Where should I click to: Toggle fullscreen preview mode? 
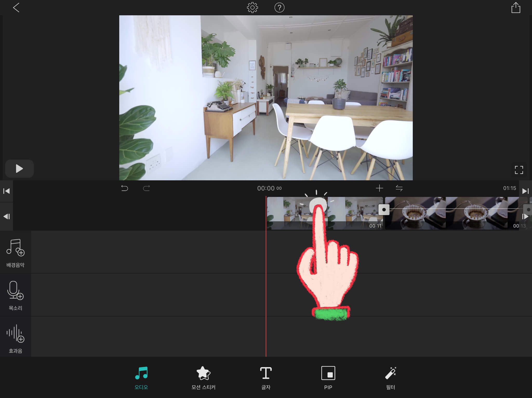(519, 170)
